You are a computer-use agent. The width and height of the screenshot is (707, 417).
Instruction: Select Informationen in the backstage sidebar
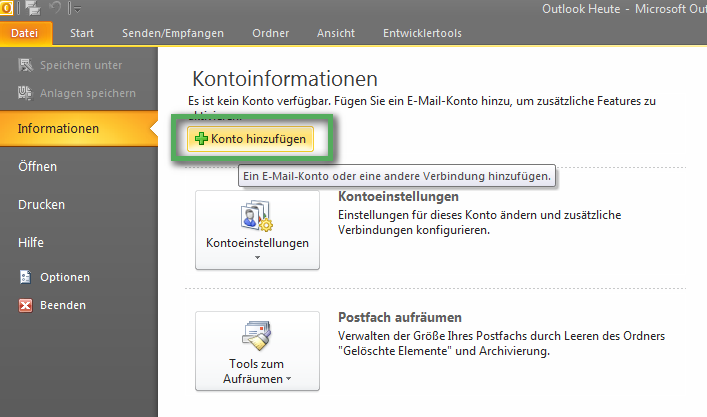point(79,128)
